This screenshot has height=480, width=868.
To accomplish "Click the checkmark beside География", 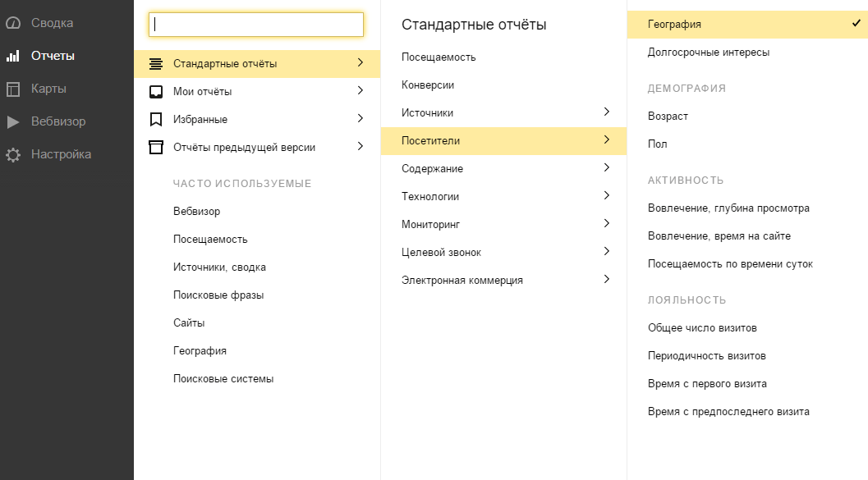I will point(857,23).
